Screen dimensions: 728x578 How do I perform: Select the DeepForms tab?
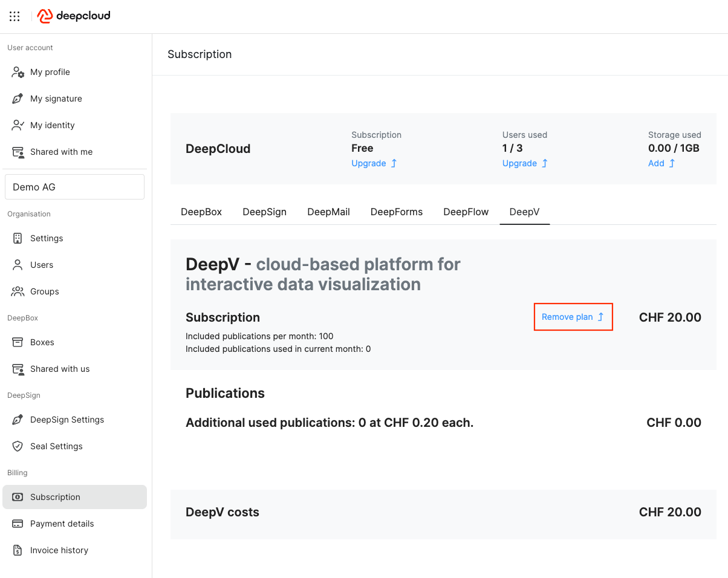click(396, 212)
